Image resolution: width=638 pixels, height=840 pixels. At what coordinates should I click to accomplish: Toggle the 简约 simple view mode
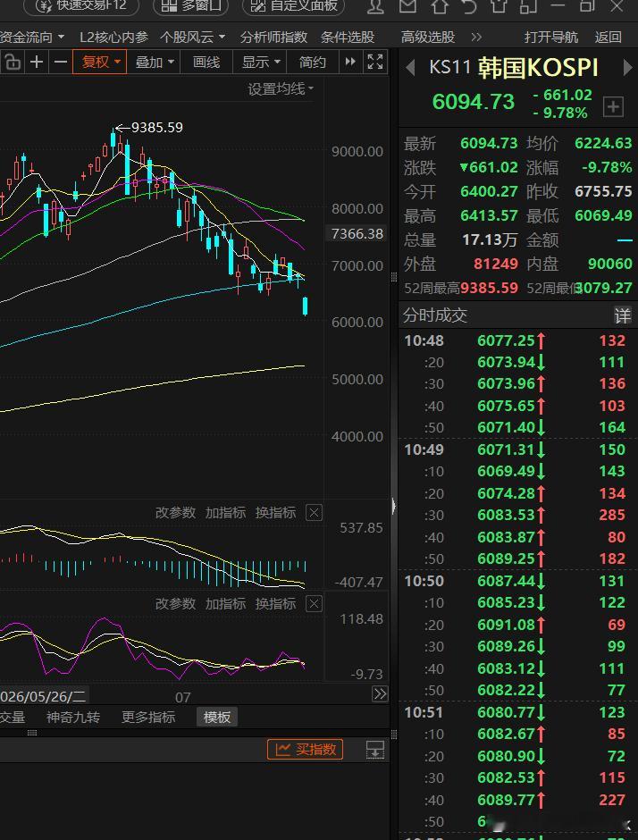click(x=313, y=63)
